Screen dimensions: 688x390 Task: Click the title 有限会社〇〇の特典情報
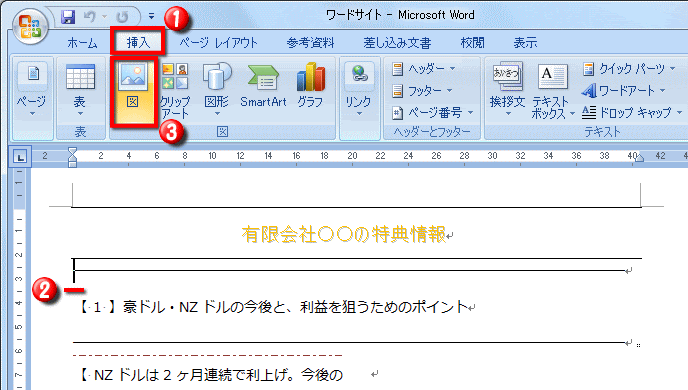344,235
